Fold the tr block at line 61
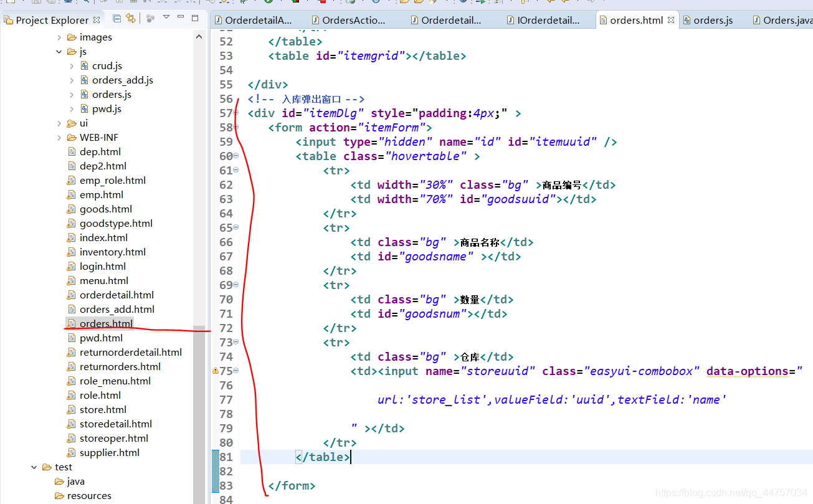 click(x=236, y=170)
